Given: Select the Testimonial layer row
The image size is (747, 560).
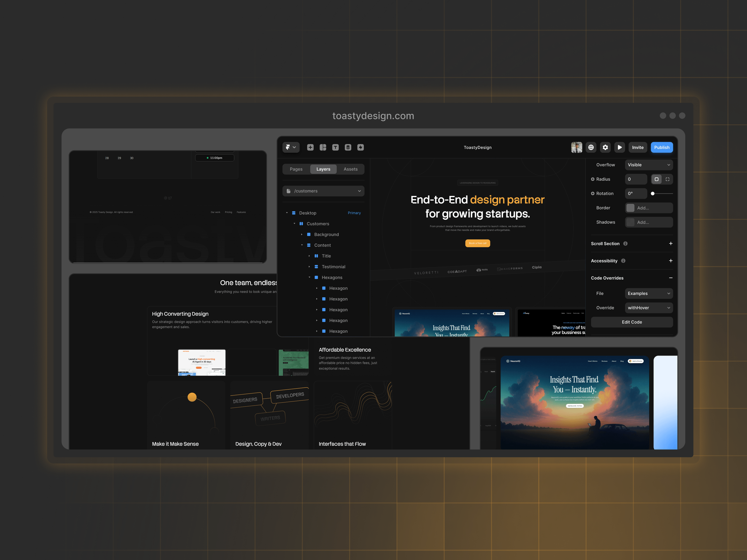Looking at the screenshot, I should tap(323, 267).
